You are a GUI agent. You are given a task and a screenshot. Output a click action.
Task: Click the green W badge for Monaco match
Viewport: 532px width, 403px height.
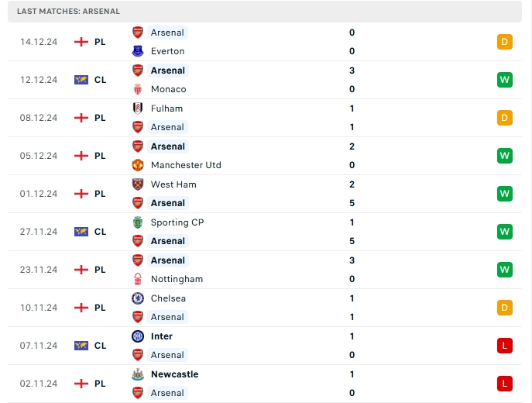(x=505, y=80)
